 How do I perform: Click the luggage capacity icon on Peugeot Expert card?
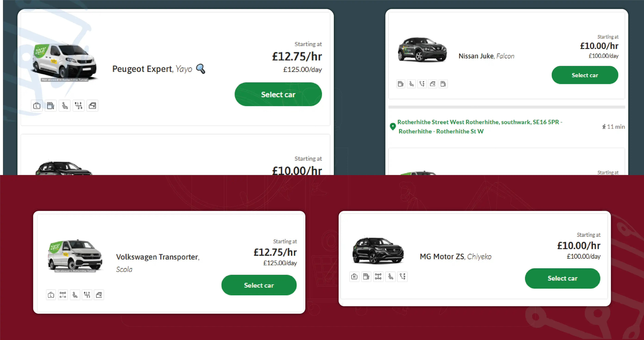click(36, 106)
